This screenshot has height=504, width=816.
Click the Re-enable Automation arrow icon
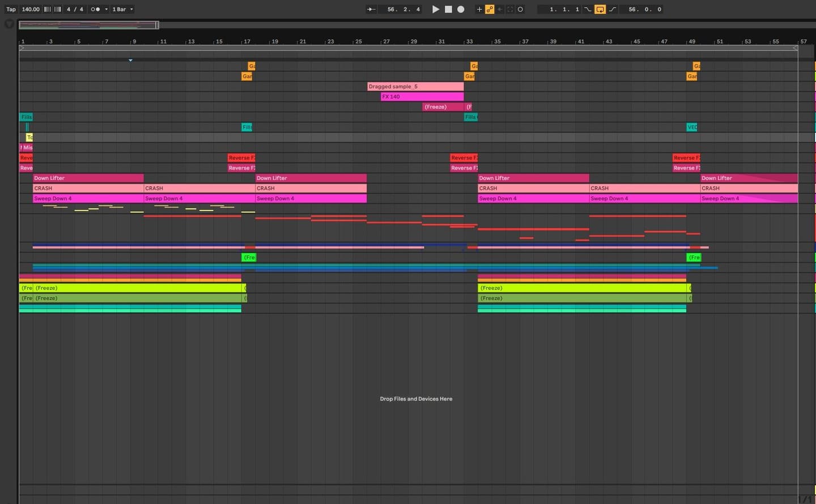point(500,9)
